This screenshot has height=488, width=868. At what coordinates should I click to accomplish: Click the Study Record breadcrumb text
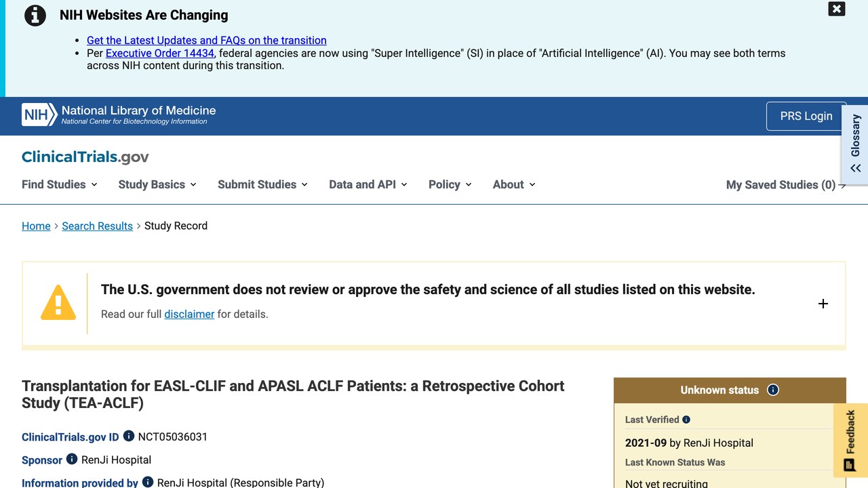pos(176,226)
